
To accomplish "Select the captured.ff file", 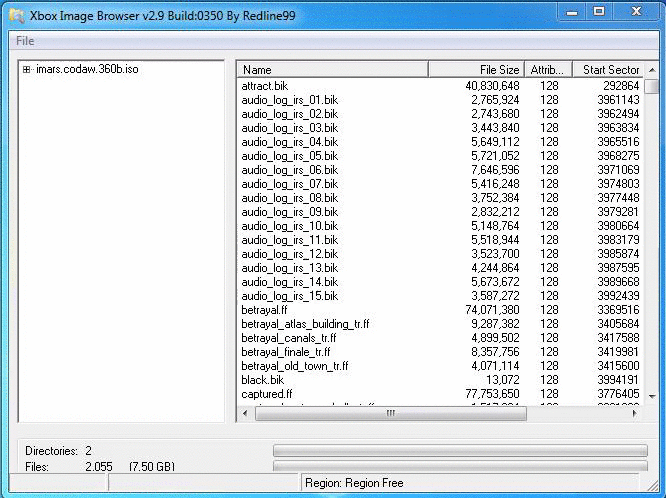I will 264,394.
